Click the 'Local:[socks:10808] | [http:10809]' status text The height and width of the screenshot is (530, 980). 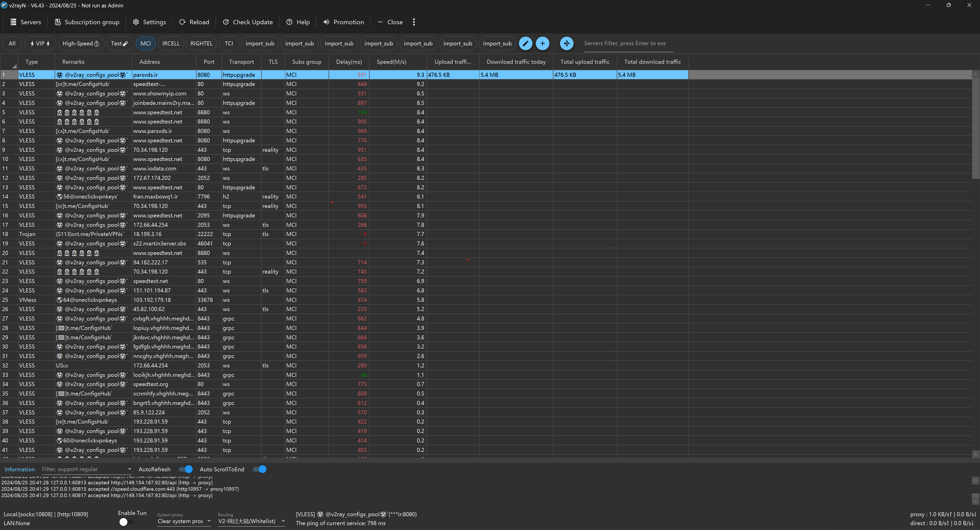[x=46, y=514]
